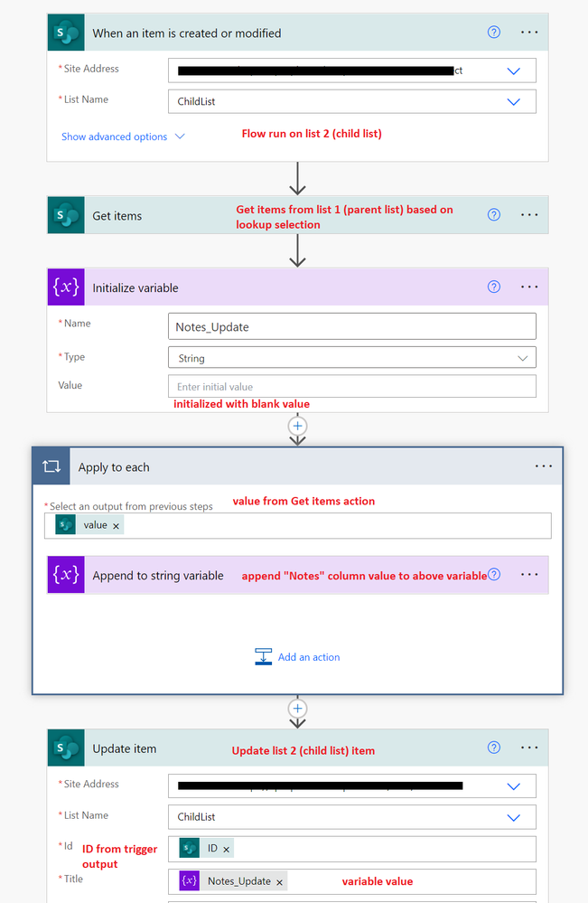The image size is (588, 903).
Task: Open ellipsis menu on Initialize variable
Action: click(x=529, y=287)
